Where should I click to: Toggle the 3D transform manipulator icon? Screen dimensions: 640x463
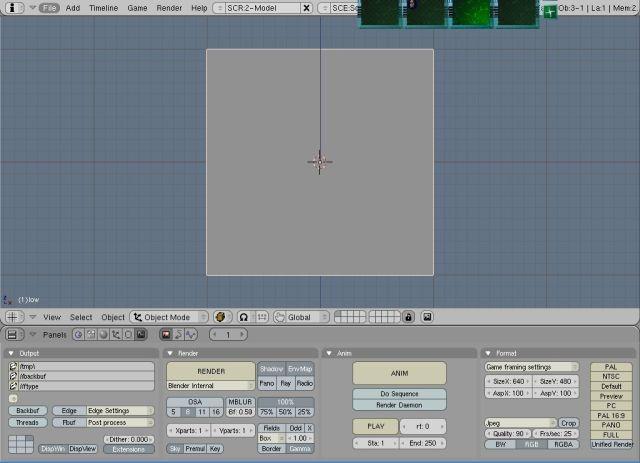click(262, 317)
